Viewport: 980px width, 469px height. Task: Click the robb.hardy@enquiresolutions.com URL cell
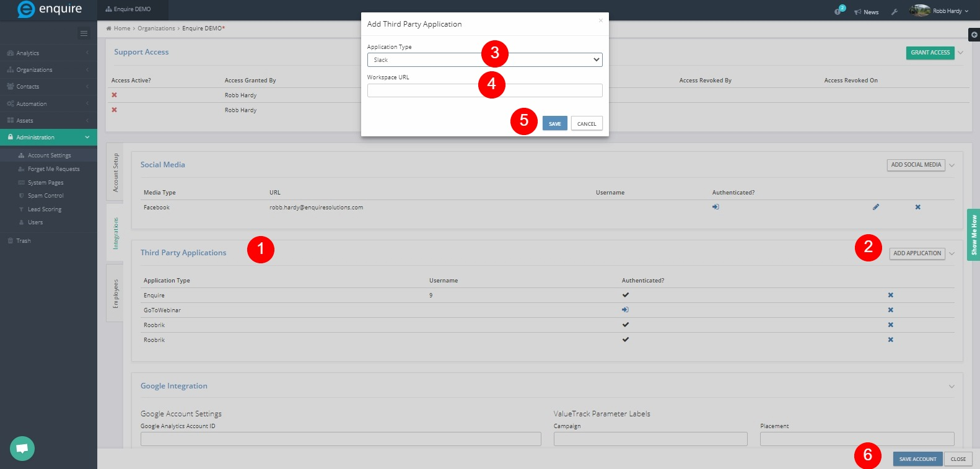[316, 208]
